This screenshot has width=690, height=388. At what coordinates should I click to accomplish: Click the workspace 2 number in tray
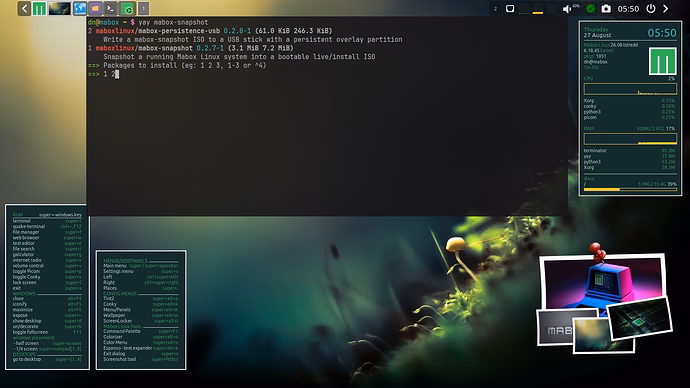[495, 9]
